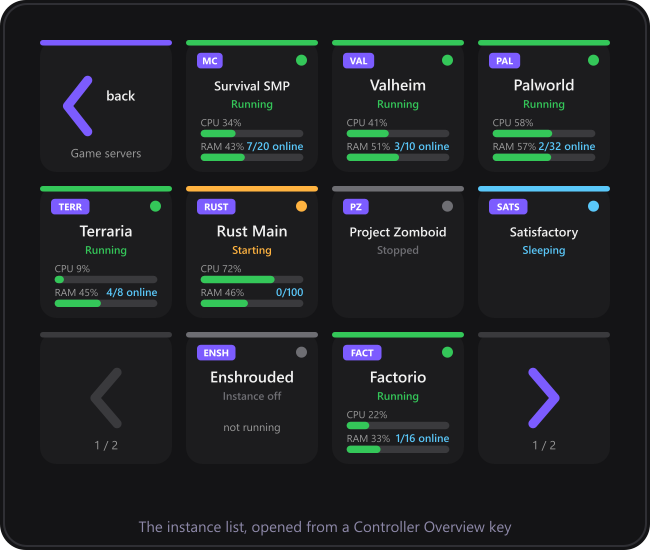
Task: Click 'Instance off' text on Enshrouded
Action: [x=252, y=396]
